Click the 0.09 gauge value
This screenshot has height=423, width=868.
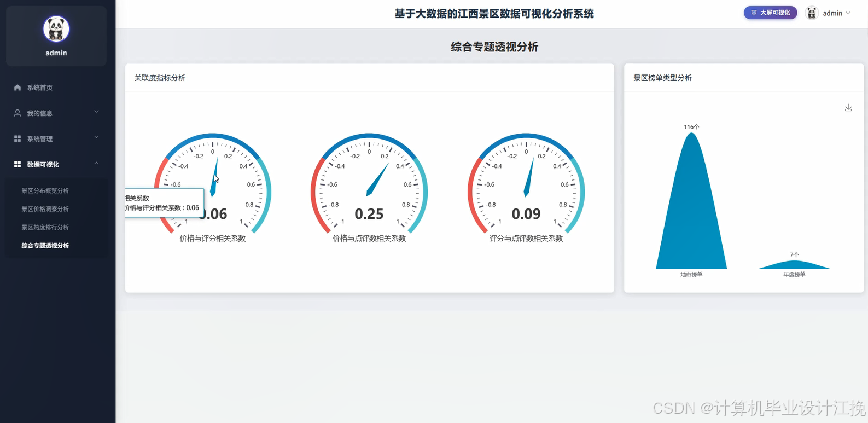tap(526, 214)
